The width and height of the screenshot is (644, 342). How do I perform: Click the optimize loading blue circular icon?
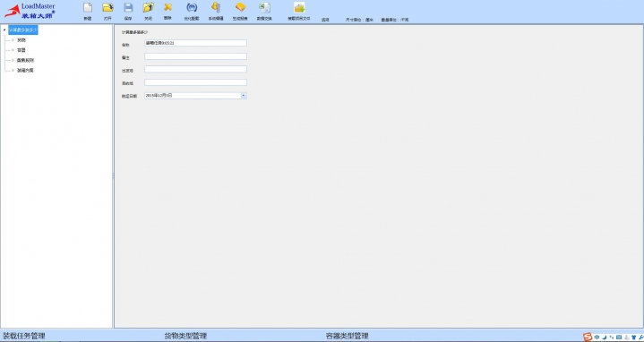click(192, 7)
